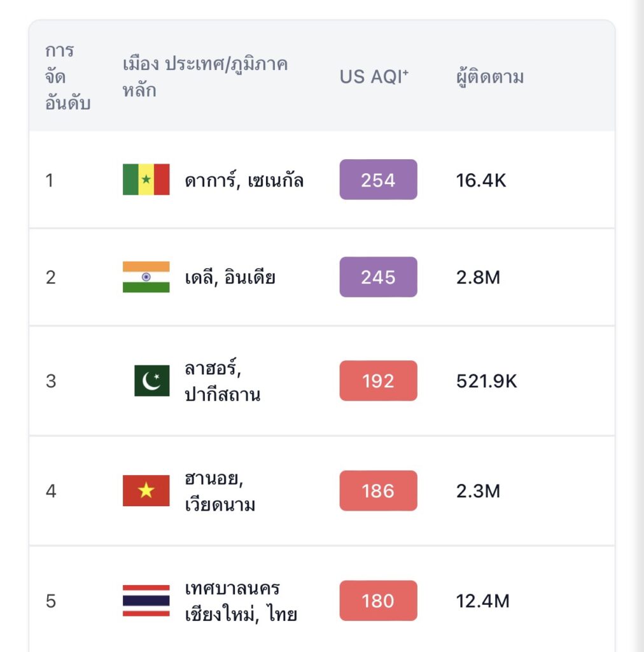This screenshot has width=644, height=652.
Task: Click the Vietnam flag icon
Action: tap(146, 491)
